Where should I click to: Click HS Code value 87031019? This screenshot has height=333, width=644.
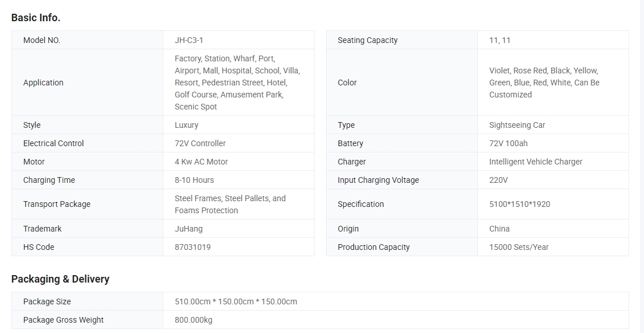(193, 247)
